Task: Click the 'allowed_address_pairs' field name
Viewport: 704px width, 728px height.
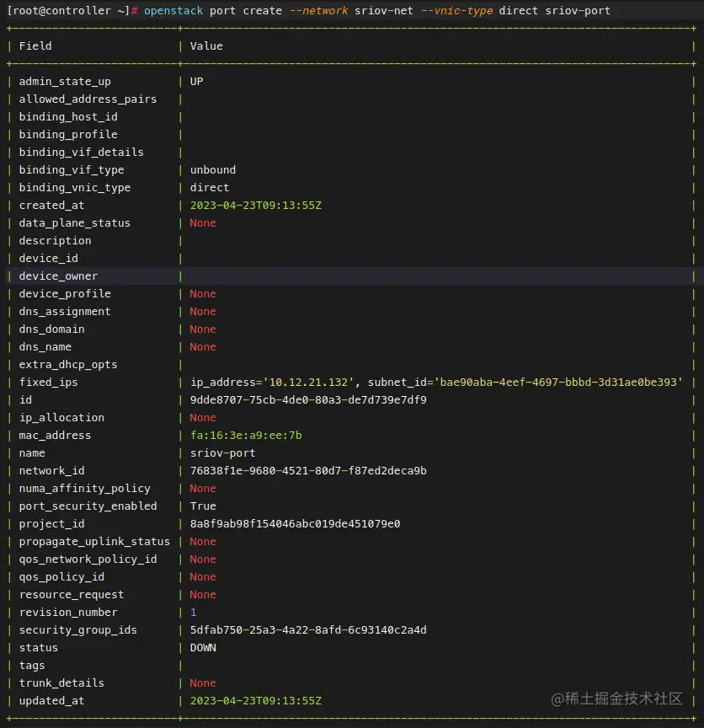Action: pyautogui.click(x=88, y=99)
